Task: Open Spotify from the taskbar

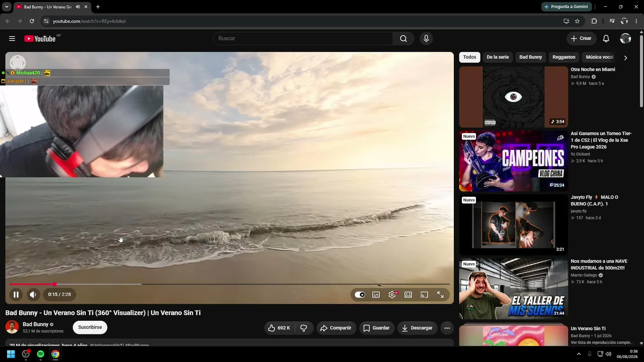Action: tap(40, 354)
